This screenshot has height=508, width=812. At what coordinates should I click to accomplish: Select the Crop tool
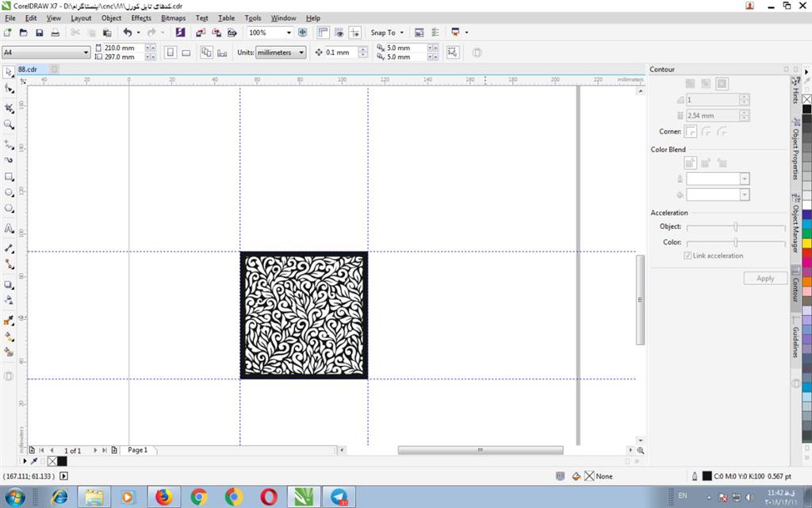(x=9, y=107)
